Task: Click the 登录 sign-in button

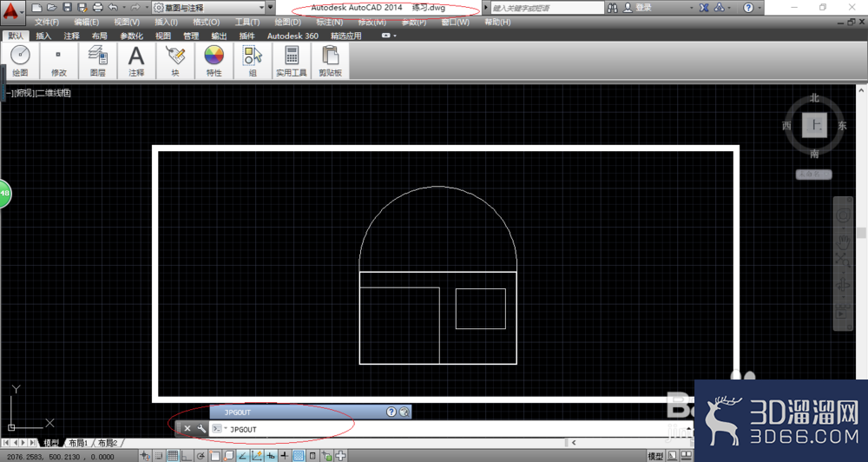Action: click(x=638, y=8)
